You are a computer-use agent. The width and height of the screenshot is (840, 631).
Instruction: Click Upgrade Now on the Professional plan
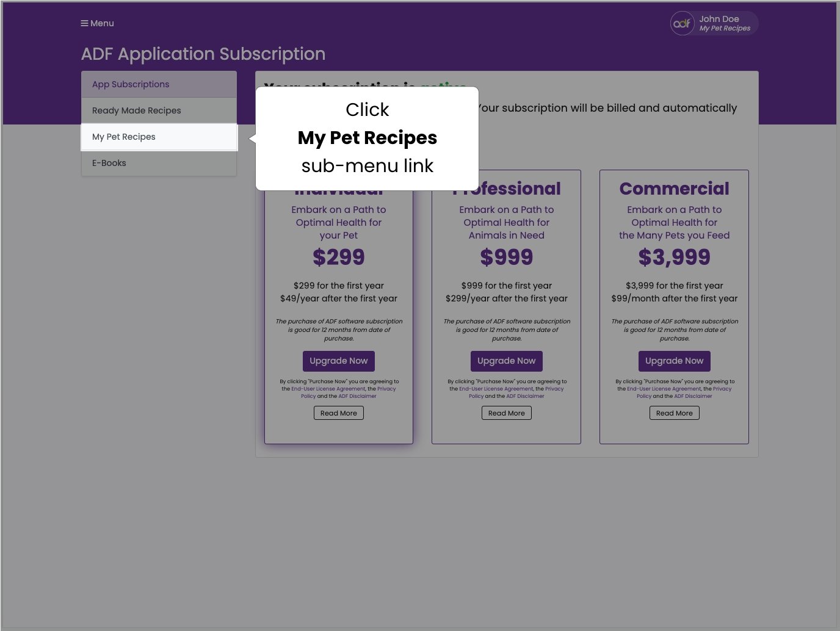pos(506,361)
